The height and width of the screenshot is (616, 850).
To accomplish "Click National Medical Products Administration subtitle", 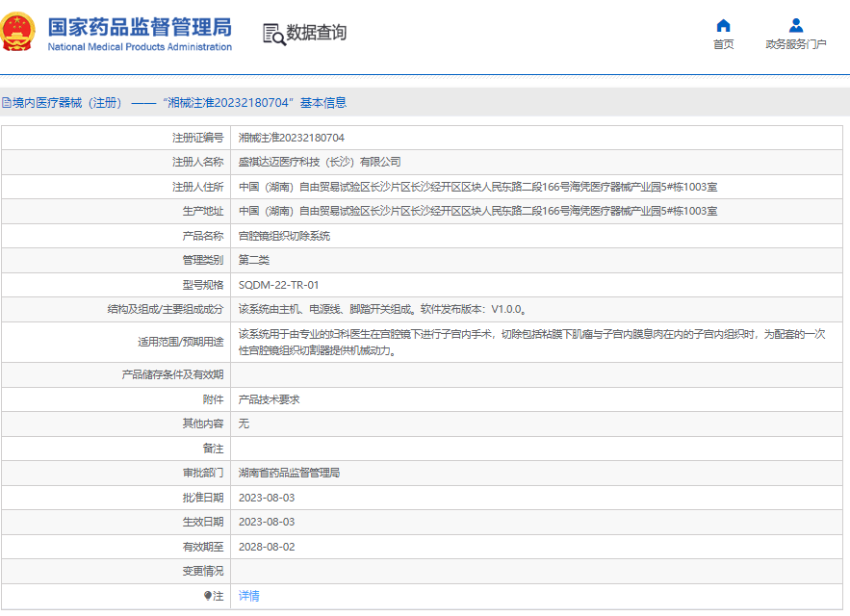I will pyautogui.click(x=140, y=47).
